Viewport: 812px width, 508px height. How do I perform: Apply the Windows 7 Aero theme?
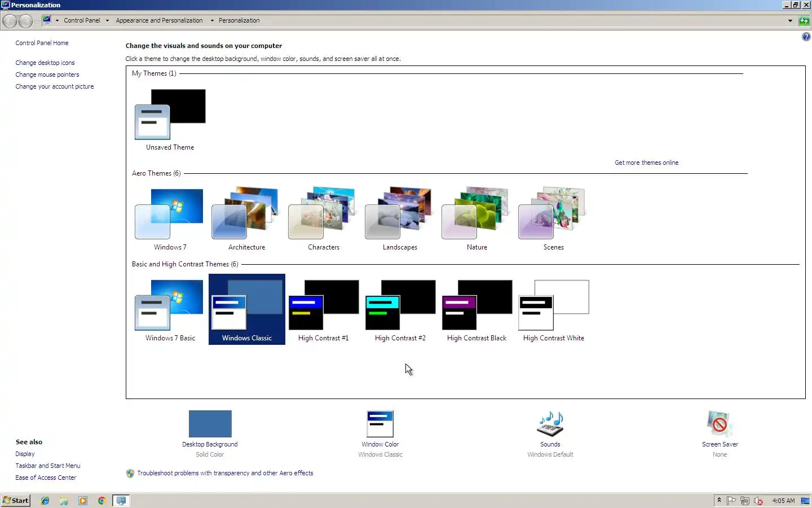[170, 218]
